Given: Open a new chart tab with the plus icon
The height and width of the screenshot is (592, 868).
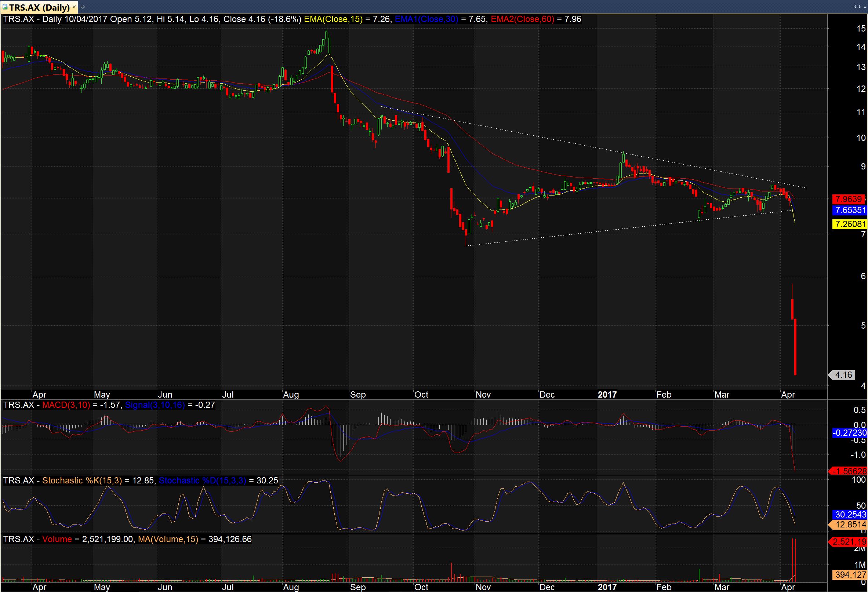Looking at the screenshot, I should click(x=83, y=7).
